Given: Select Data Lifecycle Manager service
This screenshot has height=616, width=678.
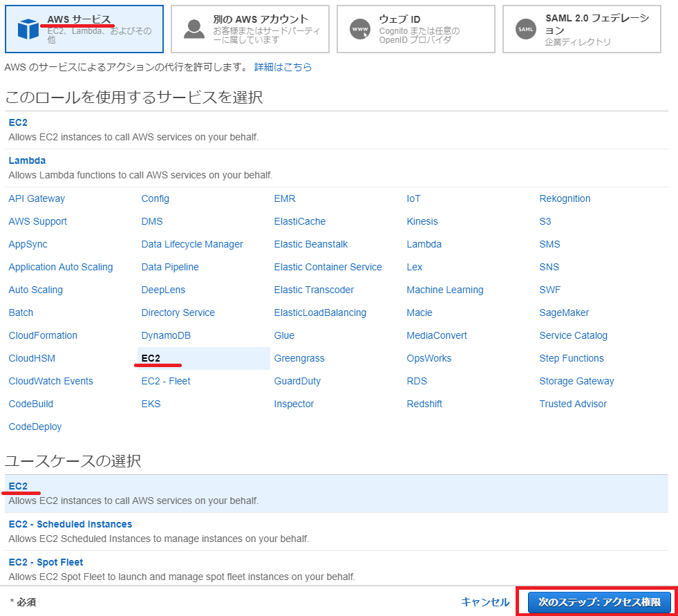Looking at the screenshot, I should point(192,244).
